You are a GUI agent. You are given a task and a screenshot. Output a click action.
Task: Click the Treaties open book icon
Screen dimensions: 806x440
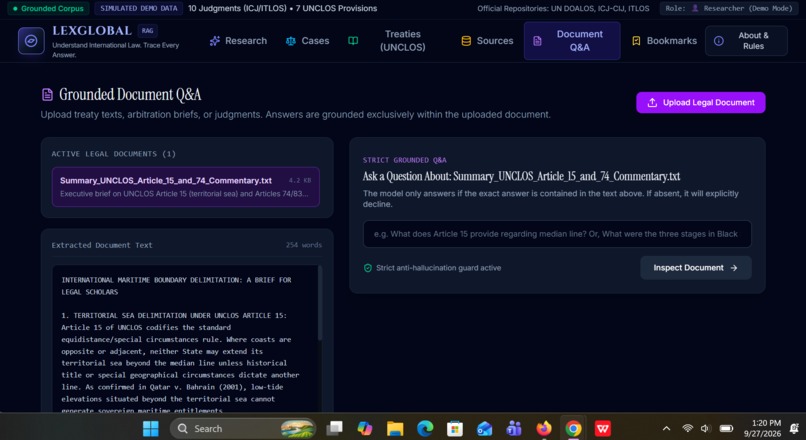tap(353, 41)
